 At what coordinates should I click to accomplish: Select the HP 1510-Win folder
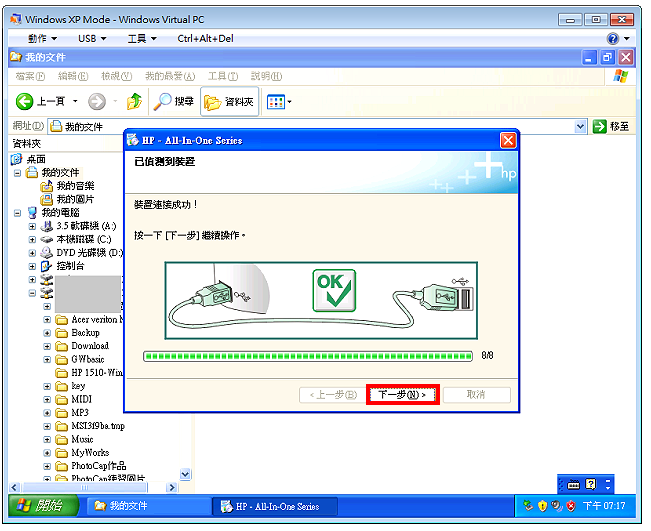pos(97,373)
